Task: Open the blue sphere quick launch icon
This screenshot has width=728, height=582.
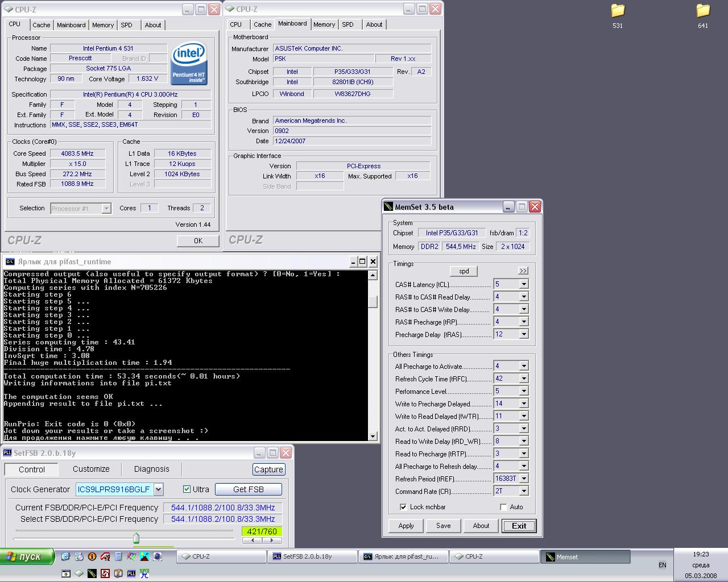Action: (x=158, y=556)
